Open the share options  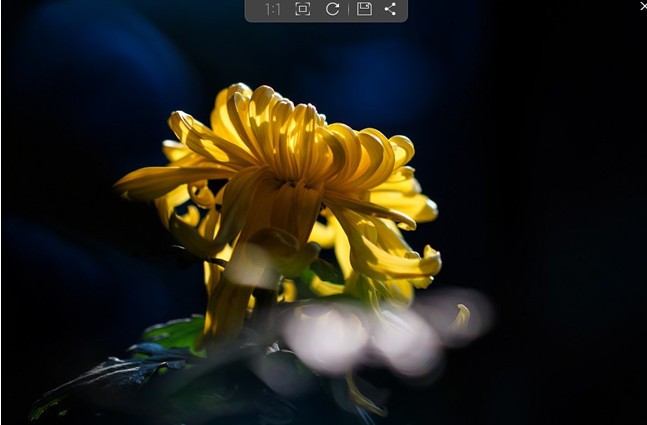390,9
